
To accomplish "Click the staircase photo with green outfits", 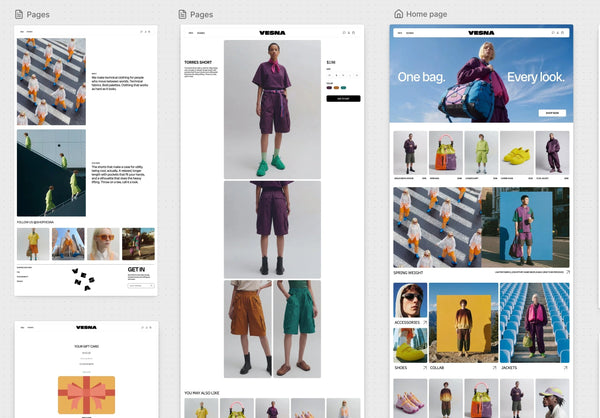I will click(x=51, y=173).
